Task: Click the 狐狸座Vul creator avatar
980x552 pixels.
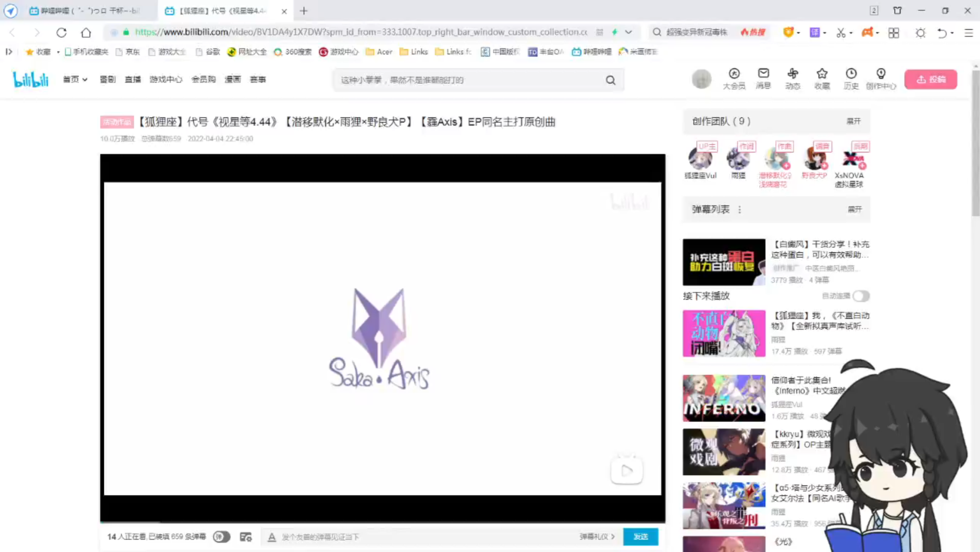Action: pyautogui.click(x=700, y=158)
